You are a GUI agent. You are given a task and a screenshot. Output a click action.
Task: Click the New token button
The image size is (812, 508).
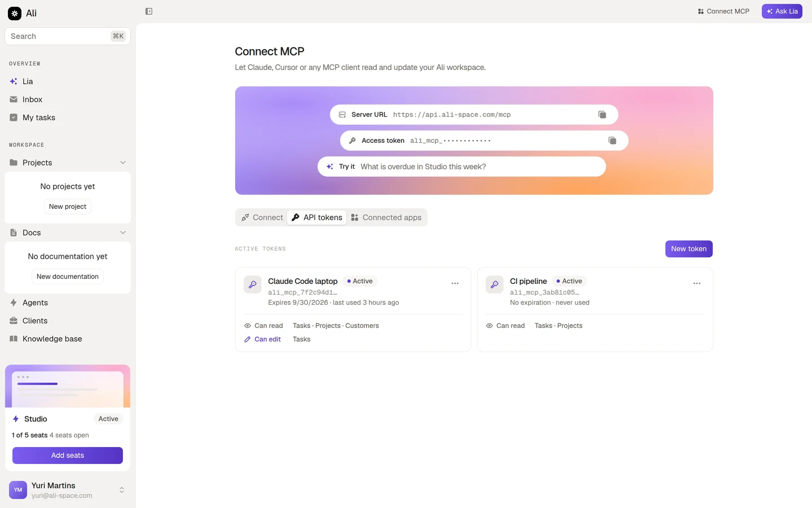[x=689, y=249]
